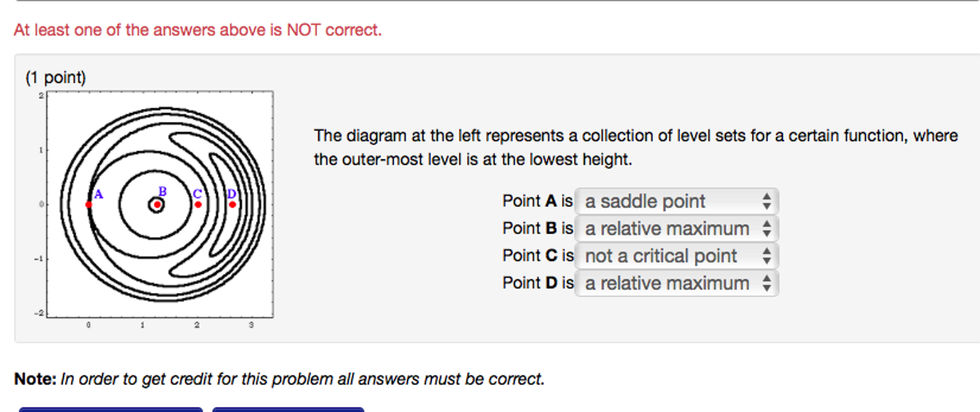
Task: Click the red 'NOT correct' error message
Action: coord(197,30)
